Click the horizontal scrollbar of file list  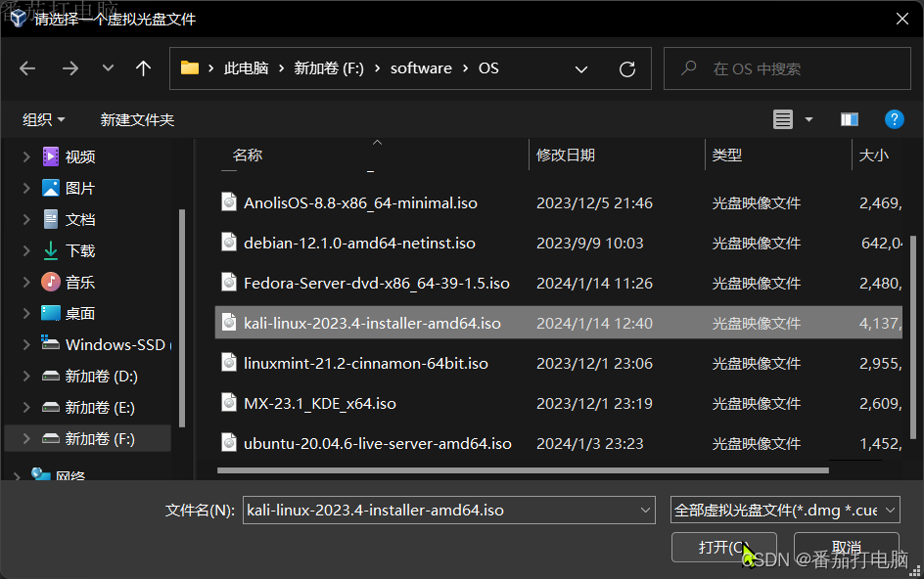pyautogui.click(x=523, y=470)
